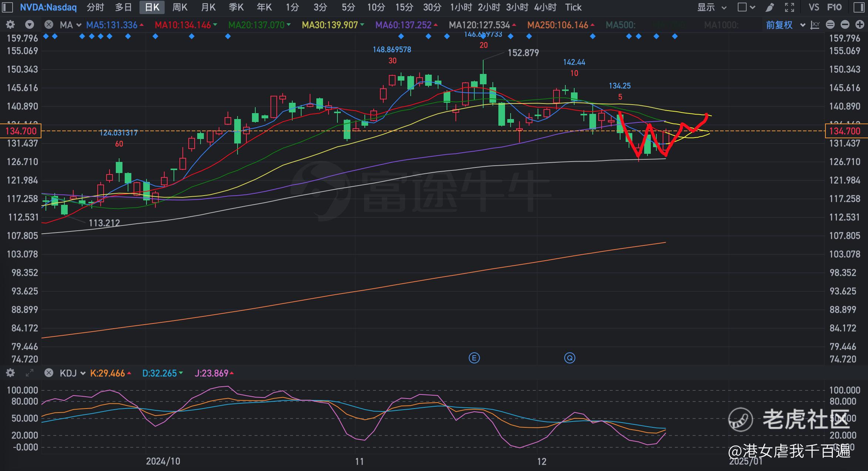Toggle the left sidebar panel icon
The height and width of the screenshot is (471, 868).
click(x=8, y=7)
